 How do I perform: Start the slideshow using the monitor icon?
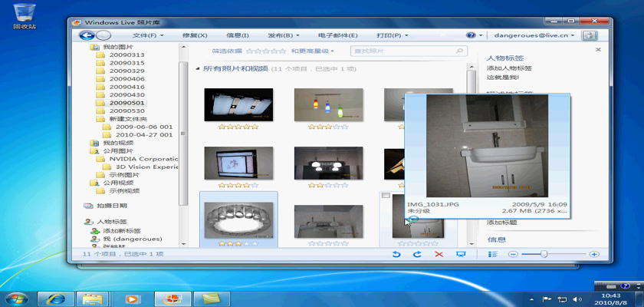pos(461,254)
